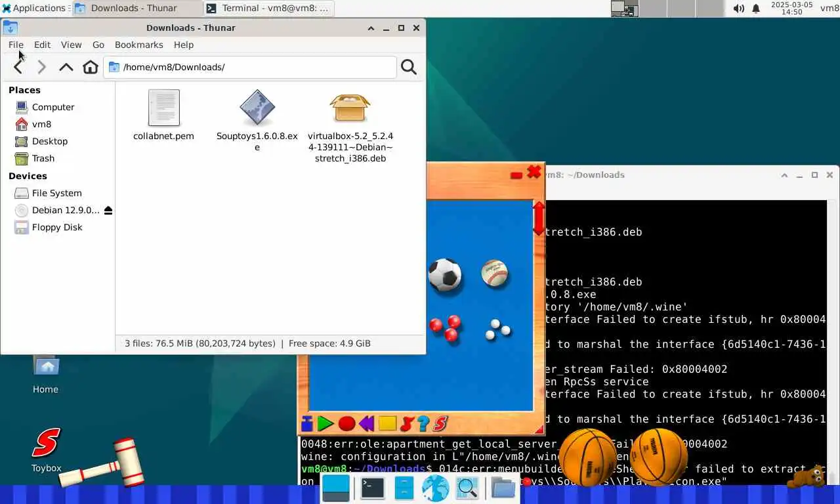Select the virtualbox deb package file
This screenshot has width=840, height=504.
click(350, 126)
